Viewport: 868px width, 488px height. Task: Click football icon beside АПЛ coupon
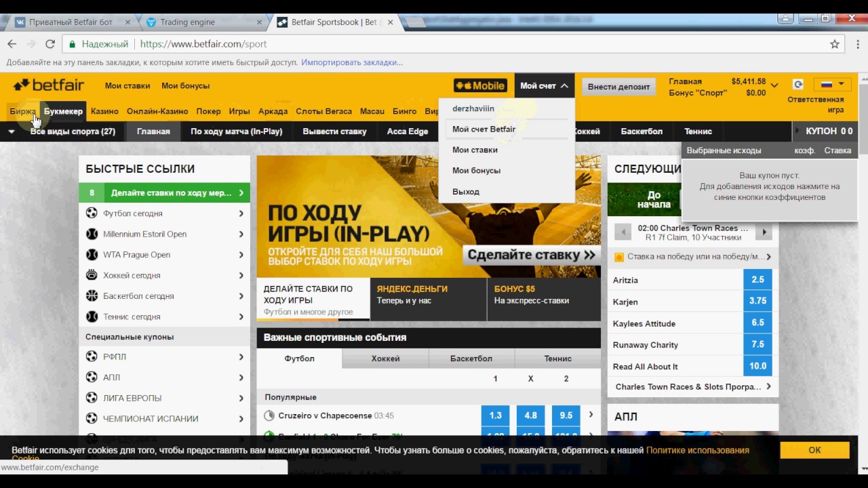pos(92,378)
